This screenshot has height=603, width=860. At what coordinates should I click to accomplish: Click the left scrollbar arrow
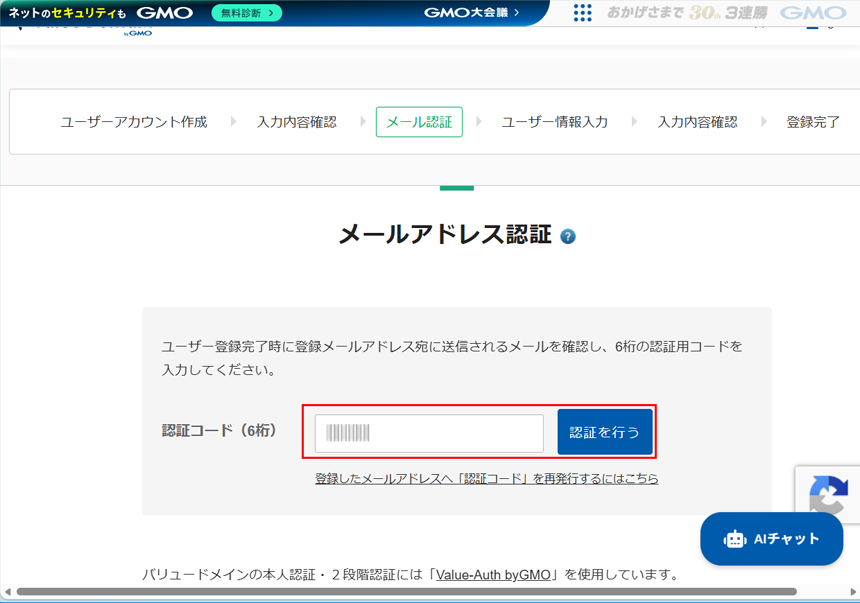pos(7,591)
